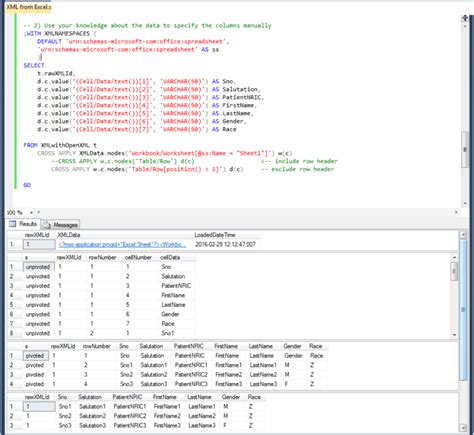This screenshot has width=474, height=435.
Task: Click the editor split-window handle icon
Action: tap(465, 18)
